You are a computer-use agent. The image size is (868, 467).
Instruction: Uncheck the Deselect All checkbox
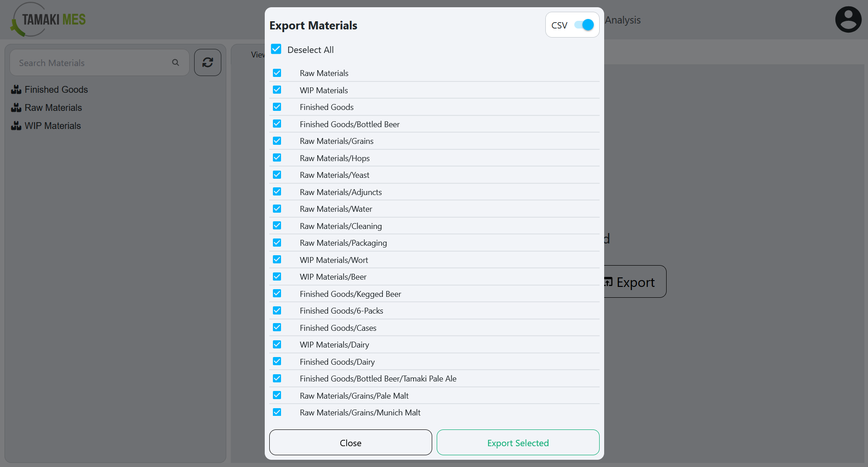coord(276,49)
